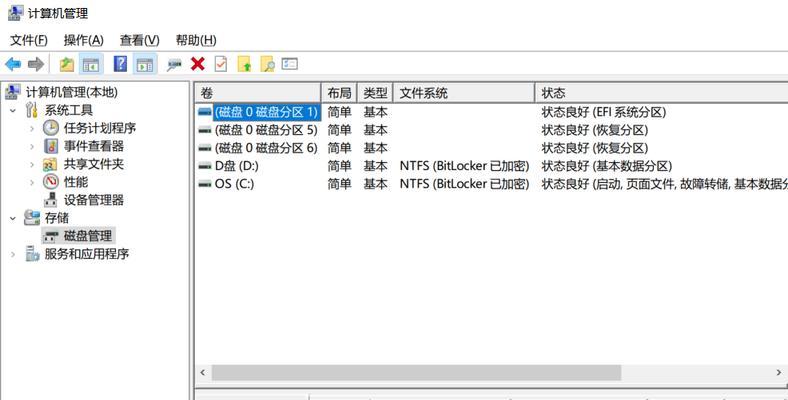788x400 pixels.
Task: Click the 任务计划程序 clock icon
Action: click(51, 128)
